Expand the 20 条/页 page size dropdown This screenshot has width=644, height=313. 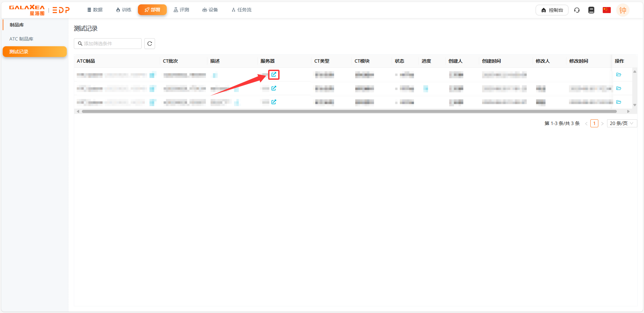pos(622,123)
